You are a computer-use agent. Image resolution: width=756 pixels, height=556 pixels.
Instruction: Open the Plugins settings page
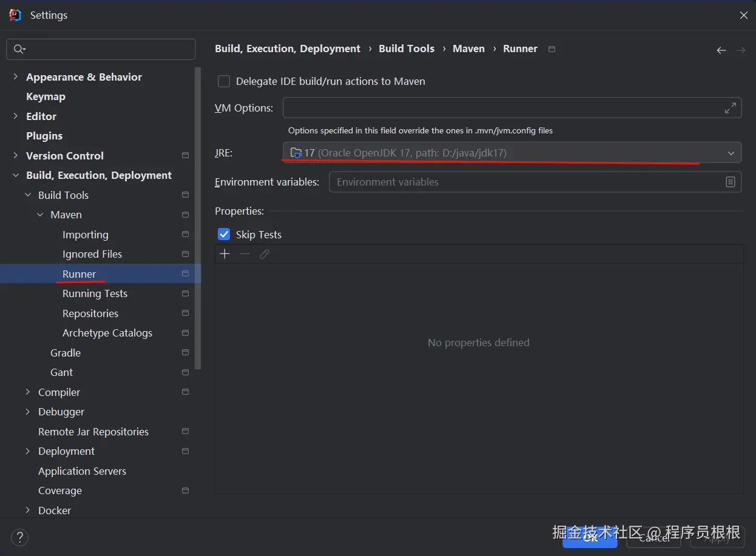(x=44, y=136)
